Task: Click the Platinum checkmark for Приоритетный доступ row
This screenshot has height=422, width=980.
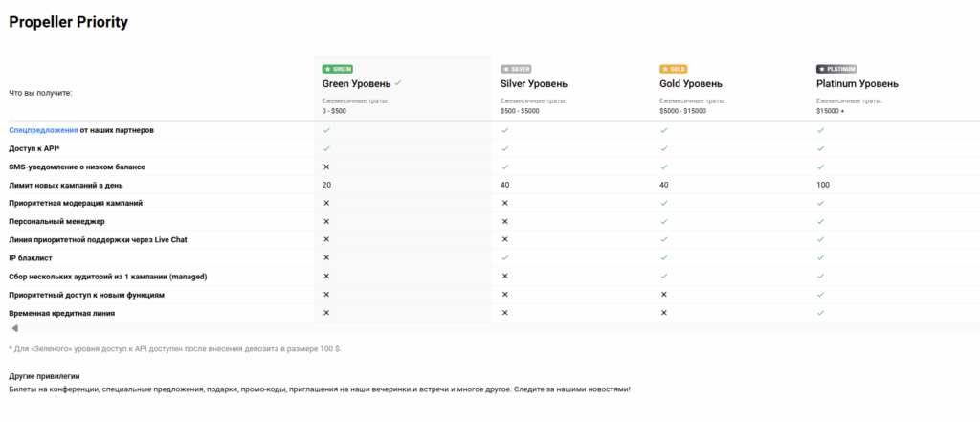Action: tap(820, 294)
